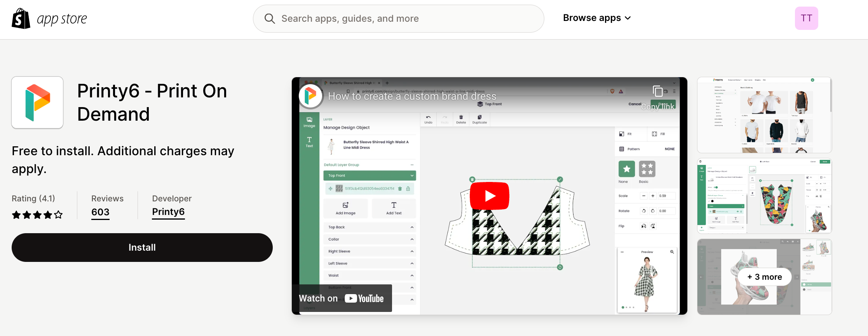Click the Install button
The height and width of the screenshot is (336, 868).
[x=142, y=248]
